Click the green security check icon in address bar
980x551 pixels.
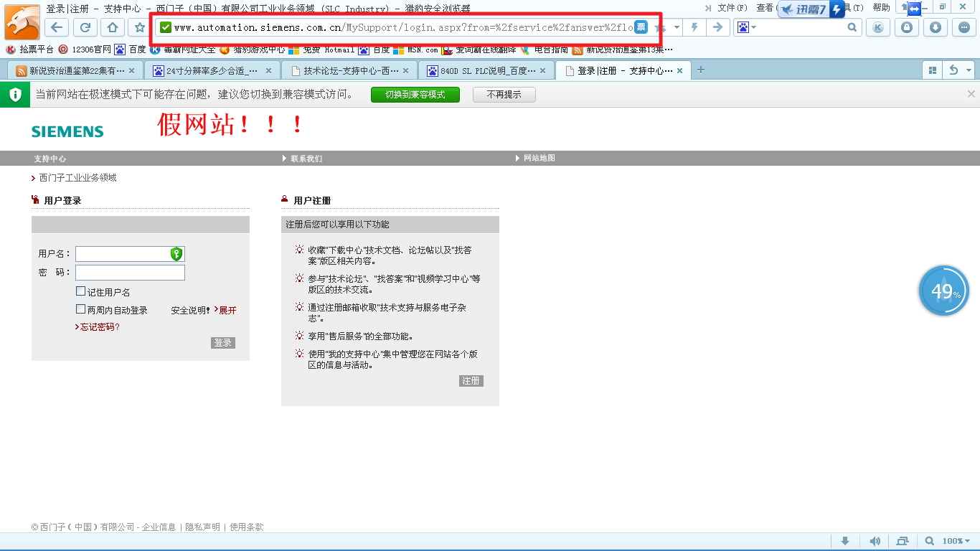(x=166, y=27)
